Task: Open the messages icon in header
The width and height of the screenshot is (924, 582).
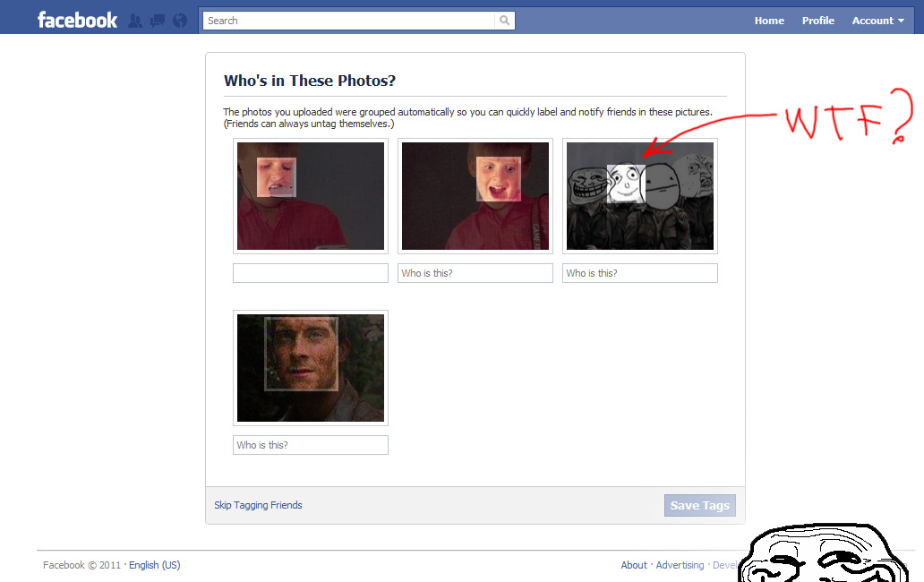Action: (158, 21)
